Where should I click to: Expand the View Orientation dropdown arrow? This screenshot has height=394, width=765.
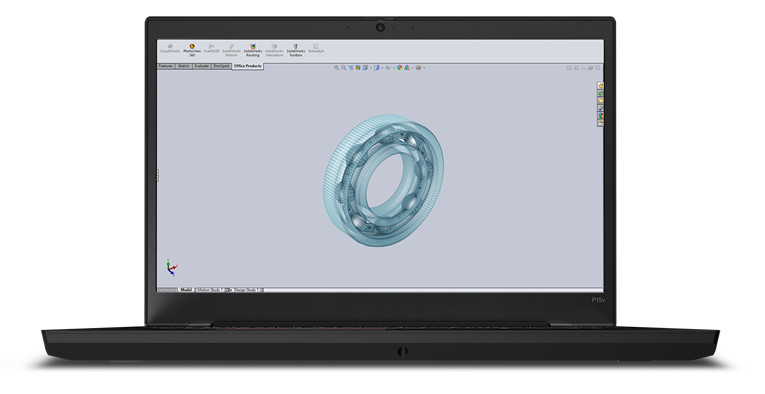[371, 68]
